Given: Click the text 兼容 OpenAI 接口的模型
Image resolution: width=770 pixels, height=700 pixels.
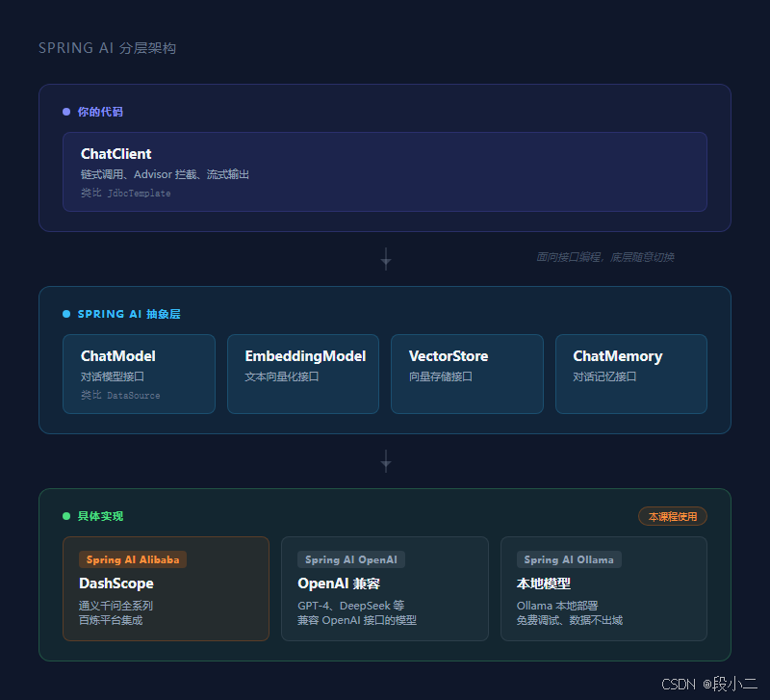Looking at the screenshot, I should click(x=357, y=620).
